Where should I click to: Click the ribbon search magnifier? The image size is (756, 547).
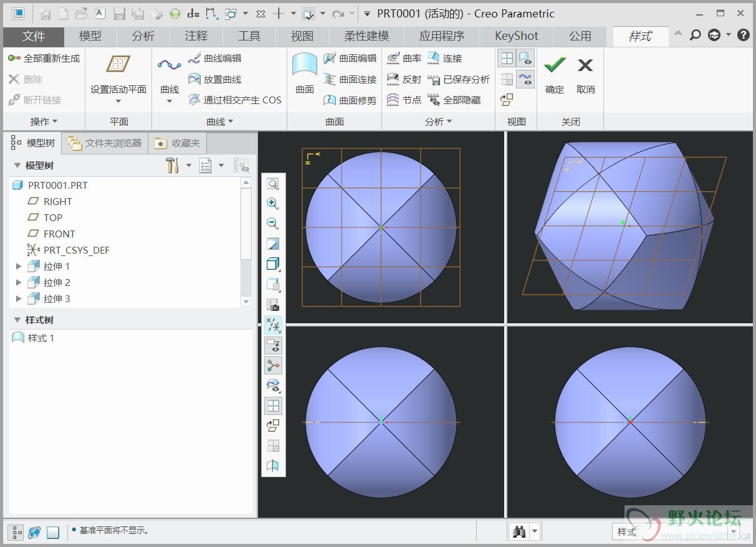pos(696,36)
